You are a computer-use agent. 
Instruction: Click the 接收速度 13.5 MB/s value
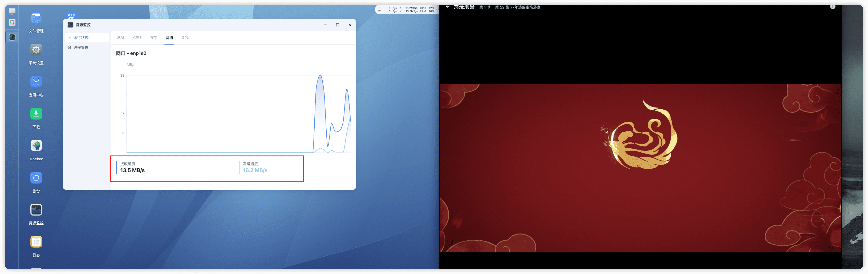click(x=132, y=170)
